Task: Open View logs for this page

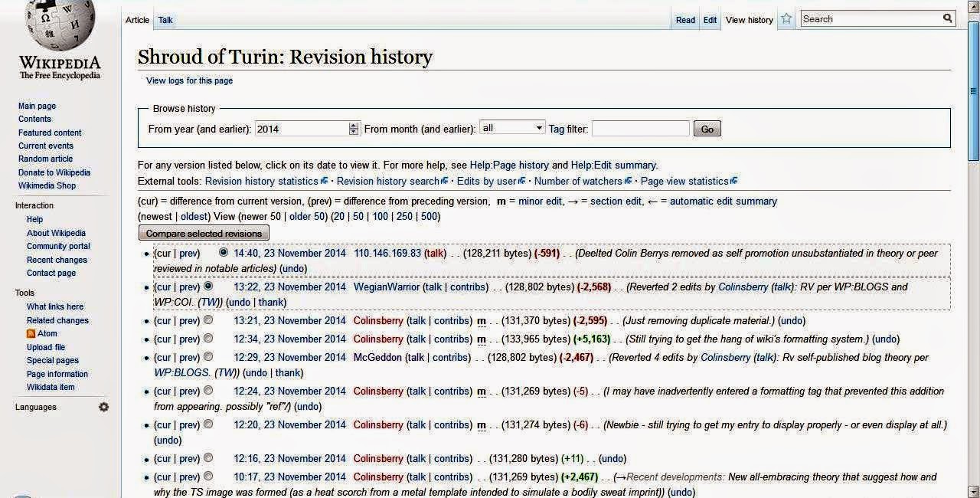Action: [189, 80]
